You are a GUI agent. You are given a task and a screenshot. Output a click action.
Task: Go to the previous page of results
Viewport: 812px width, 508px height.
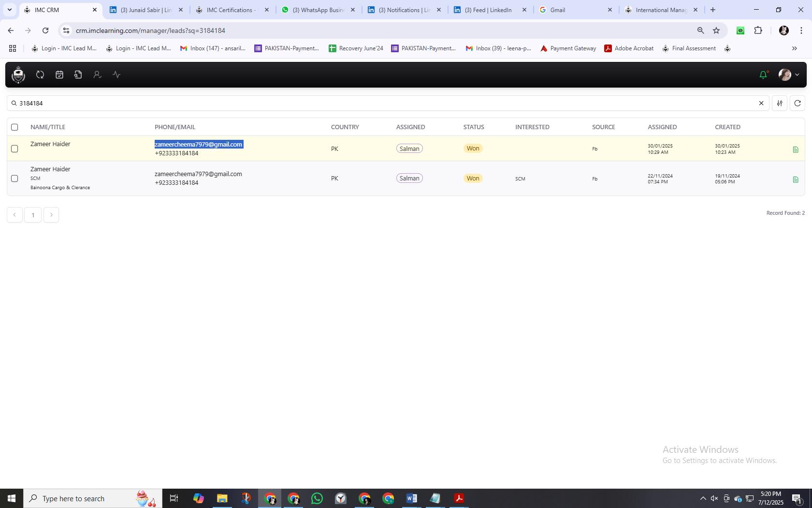[14, 215]
